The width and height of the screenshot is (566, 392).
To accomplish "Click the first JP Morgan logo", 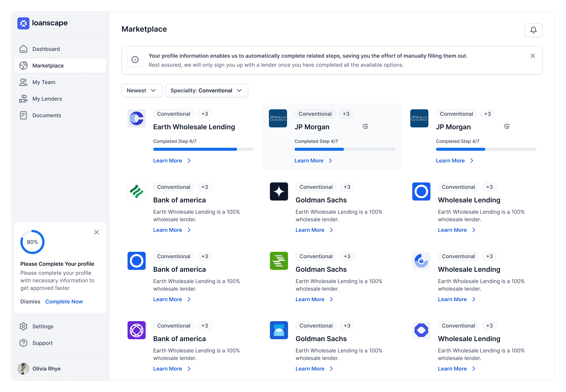I will (278, 118).
